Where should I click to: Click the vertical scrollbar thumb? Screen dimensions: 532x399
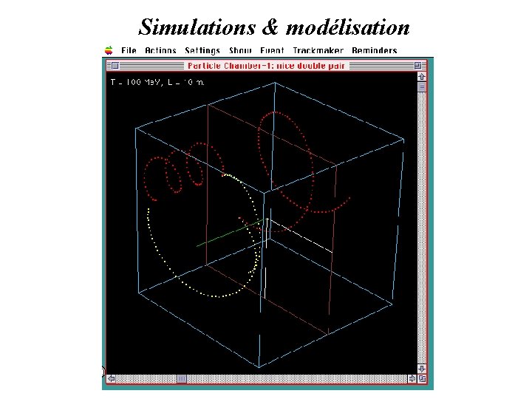422,87
